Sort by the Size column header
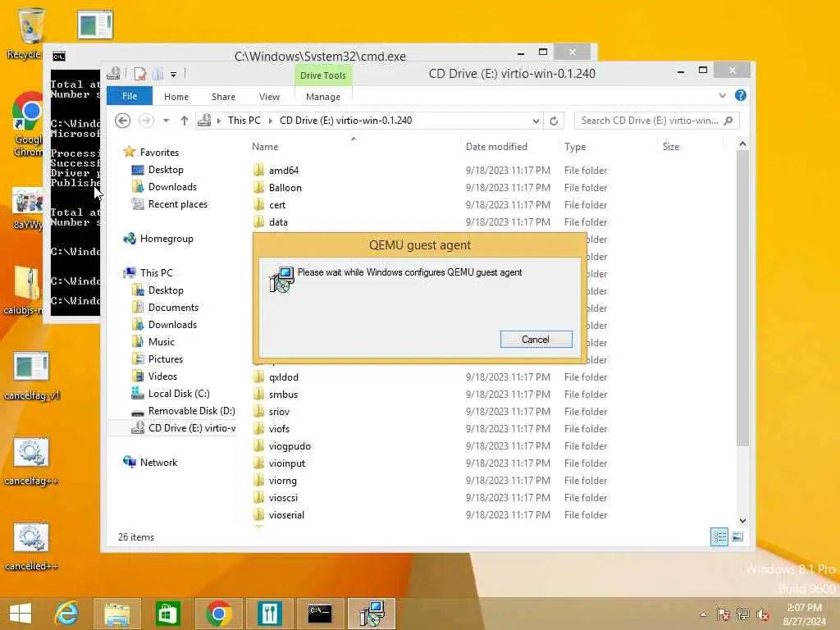This screenshot has width=840, height=630. coord(671,146)
